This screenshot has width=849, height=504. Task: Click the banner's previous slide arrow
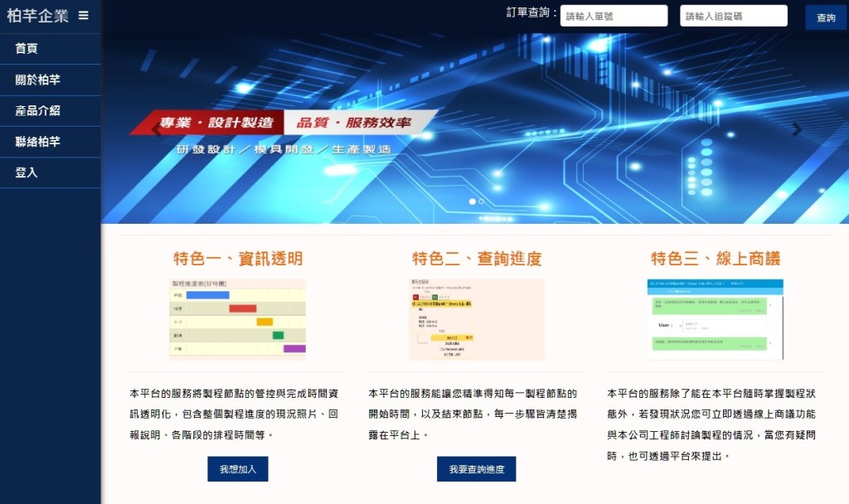tap(155, 129)
